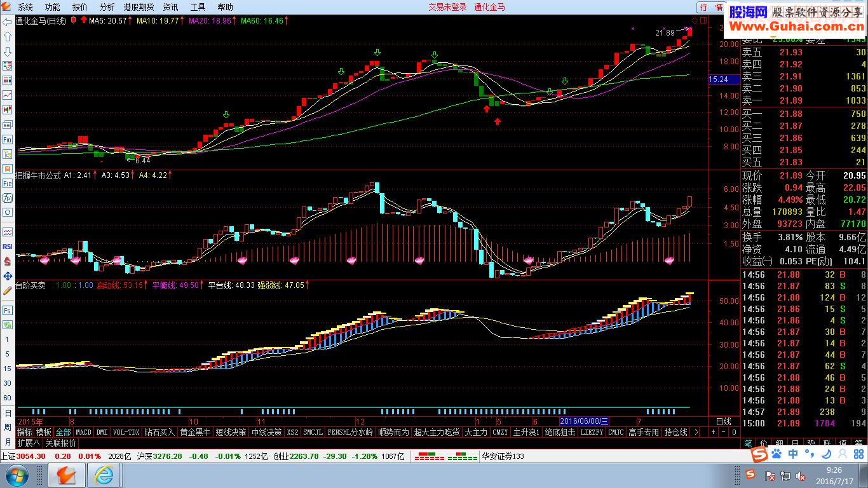
Task: Open the 工具 menu
Action: (x=198, y=7)
